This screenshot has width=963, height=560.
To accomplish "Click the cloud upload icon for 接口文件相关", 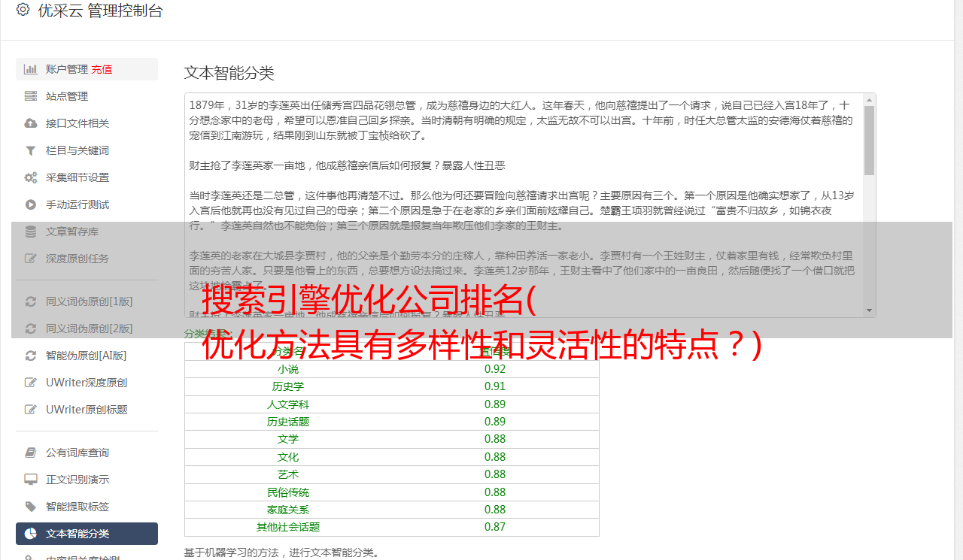I will 31,123.
